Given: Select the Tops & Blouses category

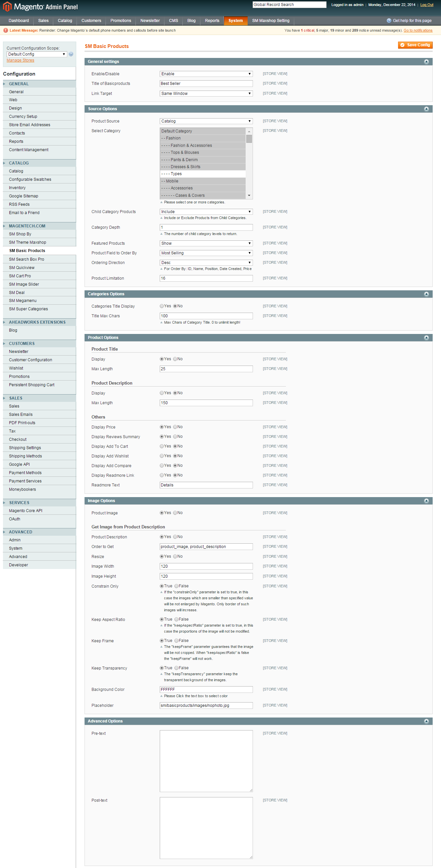Looking at the screenshot, I should coord(202,152).
